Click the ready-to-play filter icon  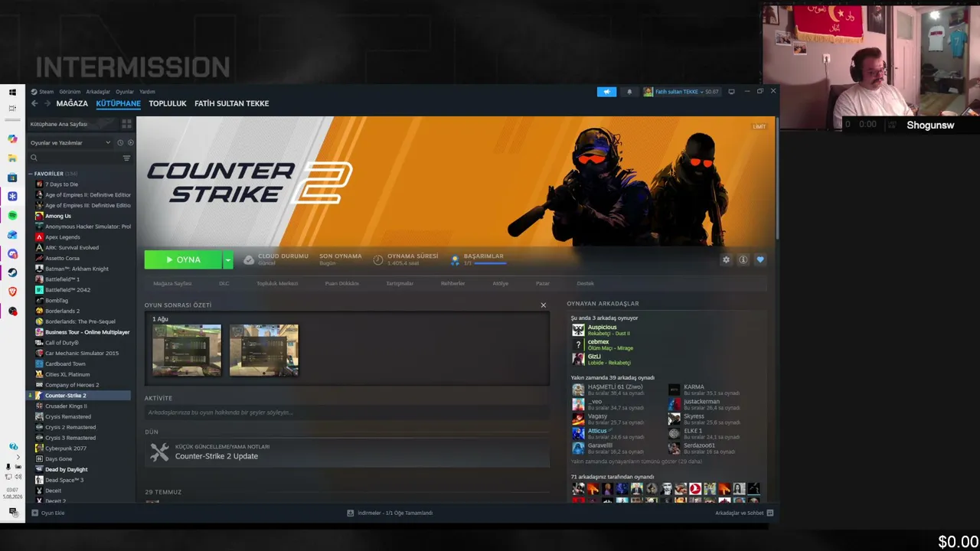point(130,142)
